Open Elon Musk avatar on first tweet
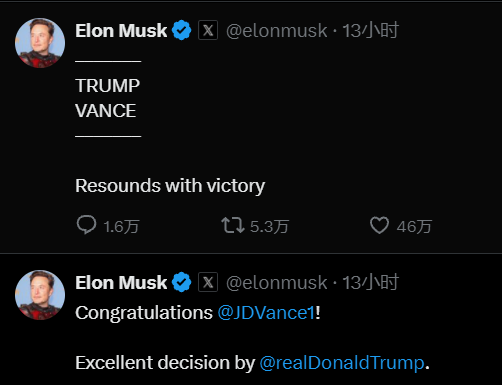502x385 pixels. (x=40, y=43)
